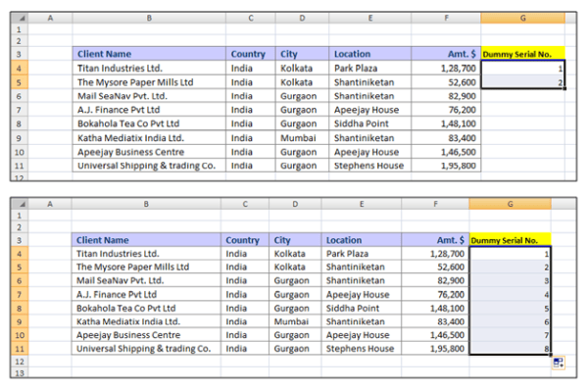Image resolution: width=588 pixels, height=389 pixels.
Task: Select column E header in upper sheet
Action: [x=370, y=18]
